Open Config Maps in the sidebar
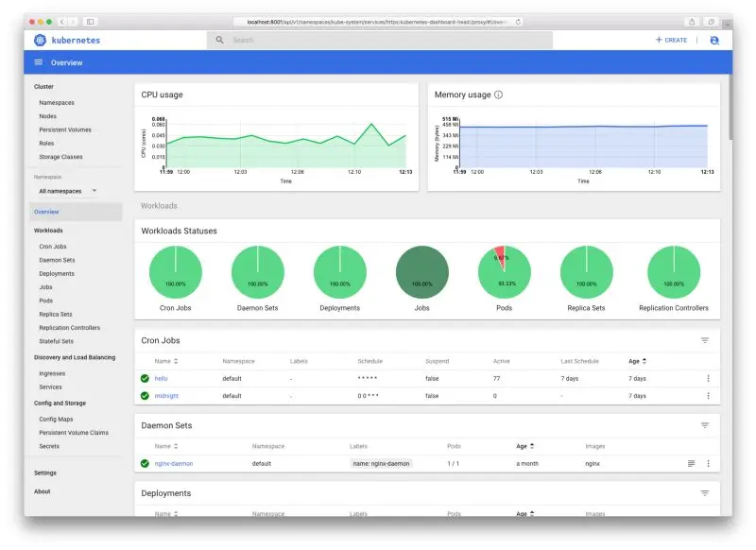The image size is (756, 550). point(56,419)
